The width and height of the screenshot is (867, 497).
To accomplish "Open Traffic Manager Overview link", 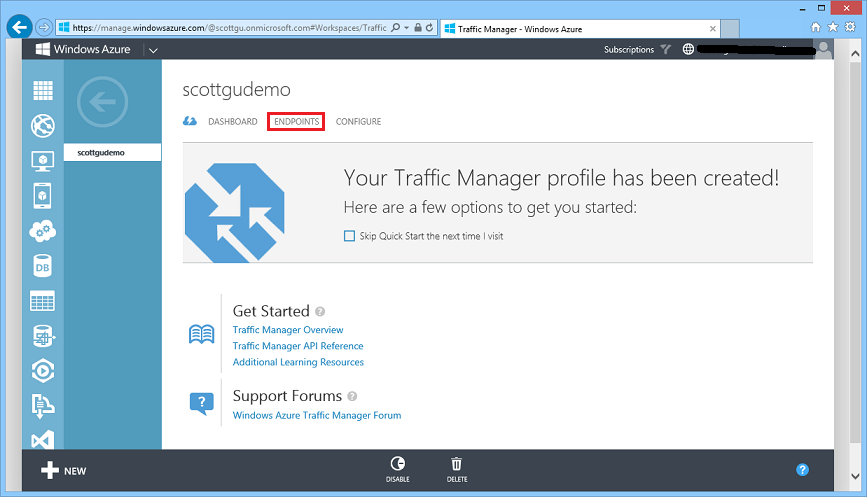I will 288,330.
